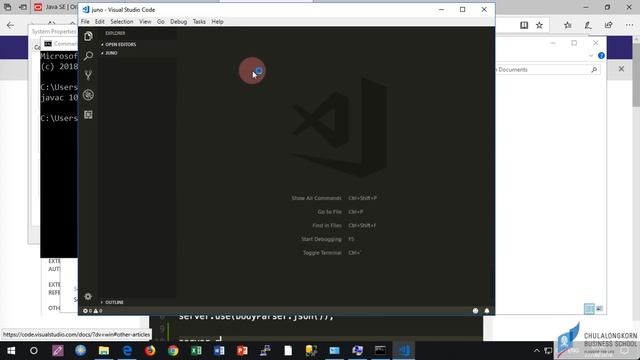This screenshot has height=360, width=640.
Task: Open the Selection menu in VS Code
Action: 122,22
